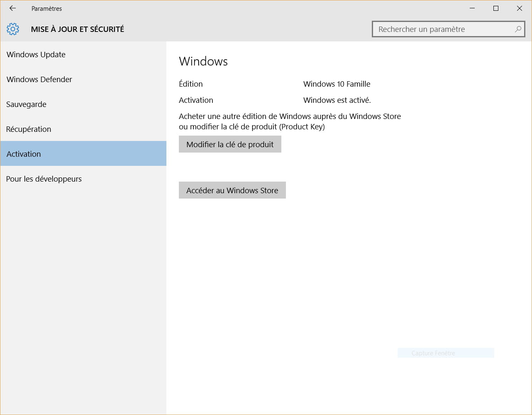Select Sauvegarde in the sidebar
Viewport: 532px width, 415px height.
click(83, 104)
